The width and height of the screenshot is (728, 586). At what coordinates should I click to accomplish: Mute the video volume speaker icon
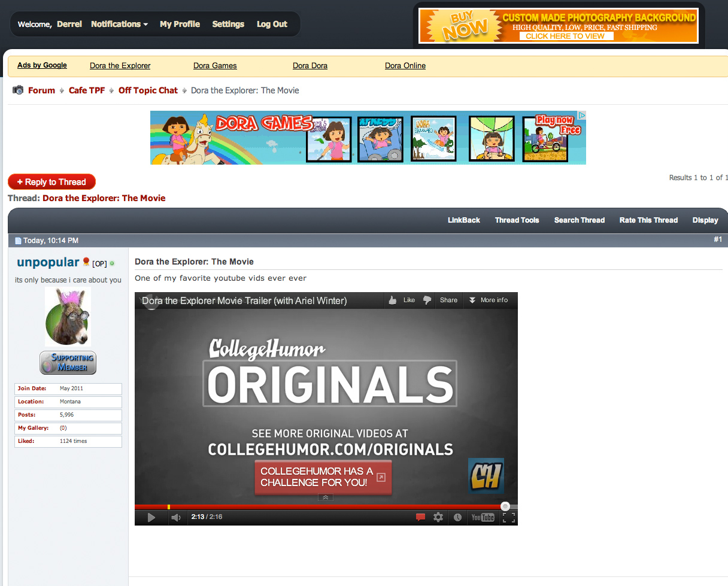176,518
